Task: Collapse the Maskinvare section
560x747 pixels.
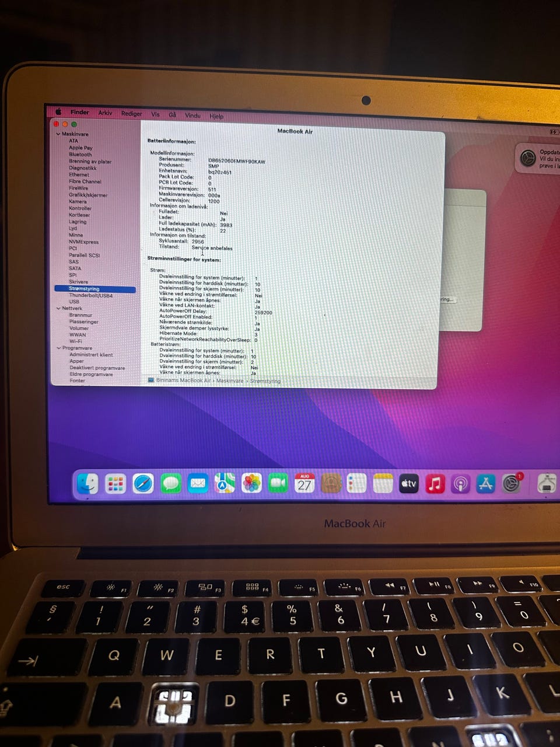Action: 58,134
